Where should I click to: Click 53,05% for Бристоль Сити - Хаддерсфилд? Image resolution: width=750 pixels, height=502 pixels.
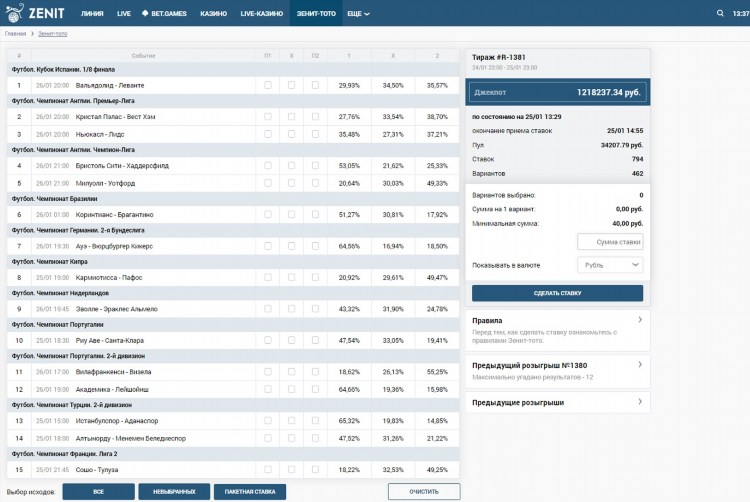click(x=349, y=165)
